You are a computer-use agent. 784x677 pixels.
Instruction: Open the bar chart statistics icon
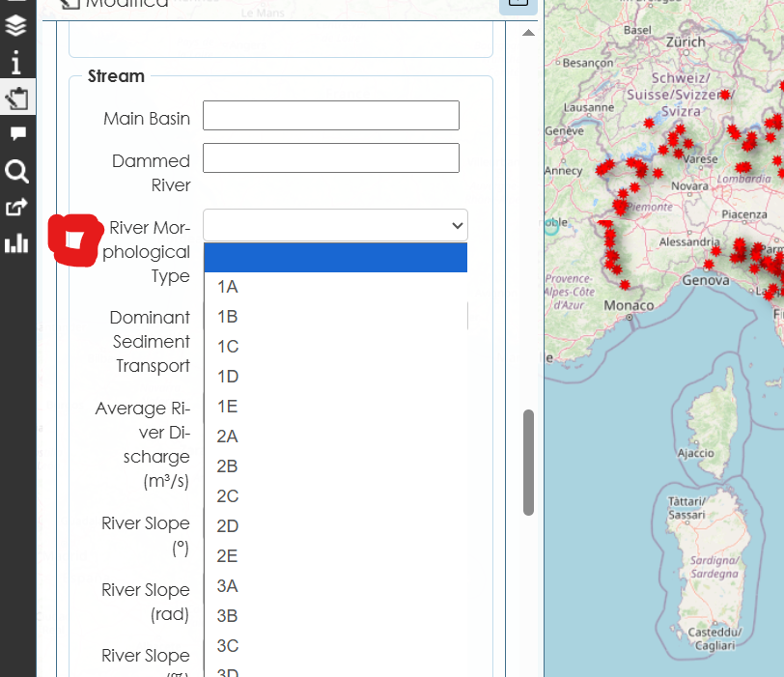click(x=16, y=243)
